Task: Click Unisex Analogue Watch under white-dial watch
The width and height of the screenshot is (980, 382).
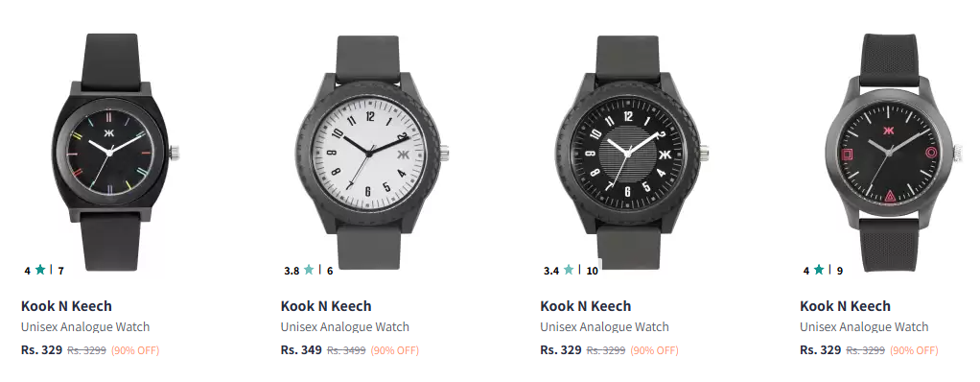Action: click(x=345, y=327)
